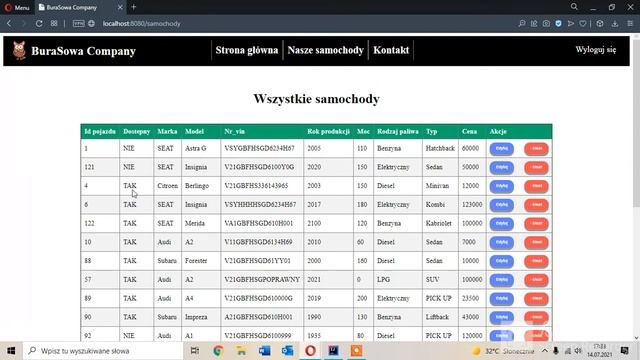Delete the Astra G car row
Screen dimensions: 640x360
[536, 149]
